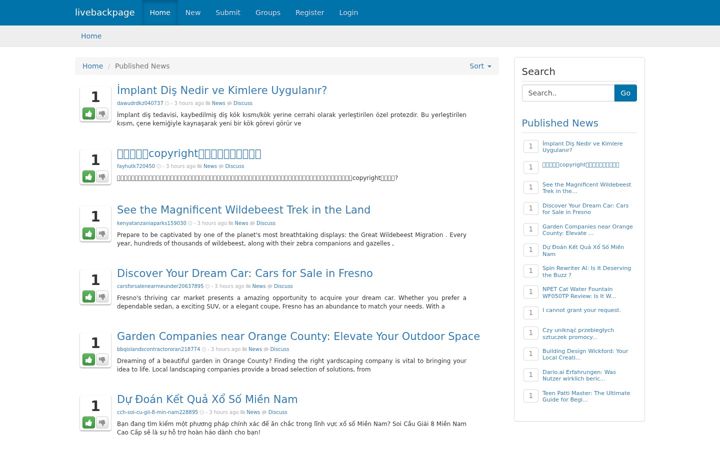Open the Login page
Screen dimensions: 720x450
(349, 12)
